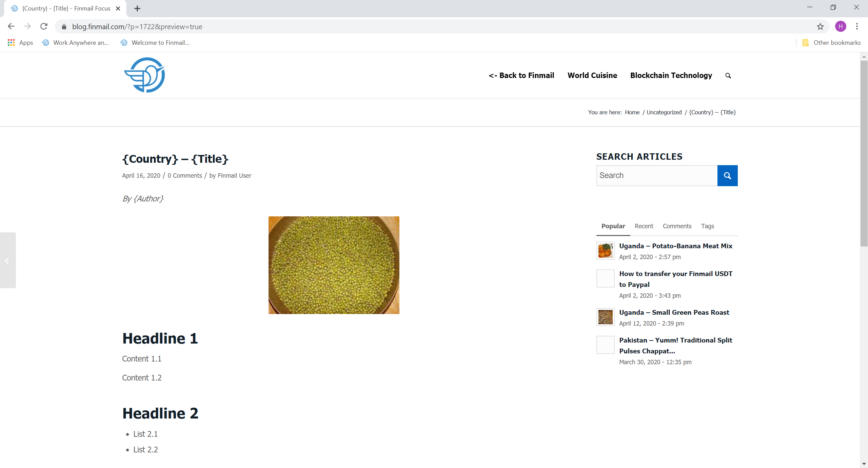Click the browser forward arrow
Image resolution: width=868 pixels, height=468 pixels.
27,26
